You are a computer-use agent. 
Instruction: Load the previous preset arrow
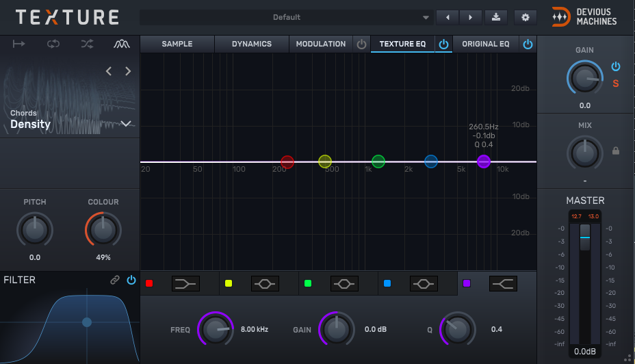click(x=448, y=17)
